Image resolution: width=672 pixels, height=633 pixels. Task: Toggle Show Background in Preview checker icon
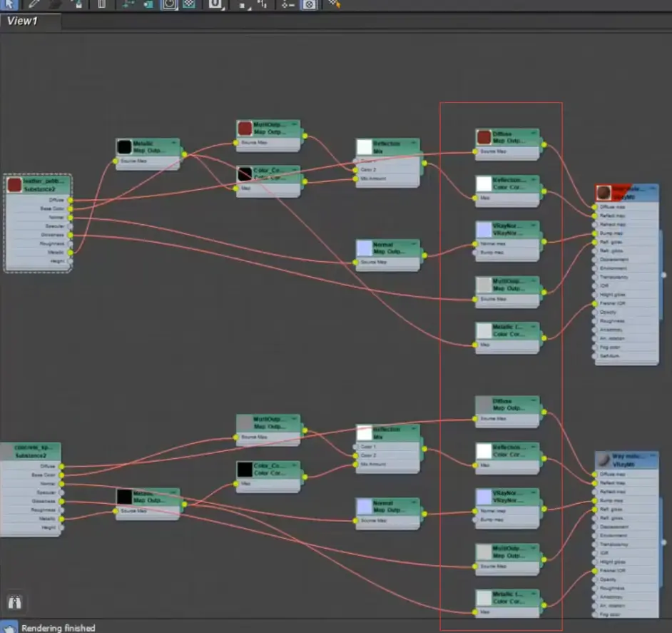(x=189, y=4)
